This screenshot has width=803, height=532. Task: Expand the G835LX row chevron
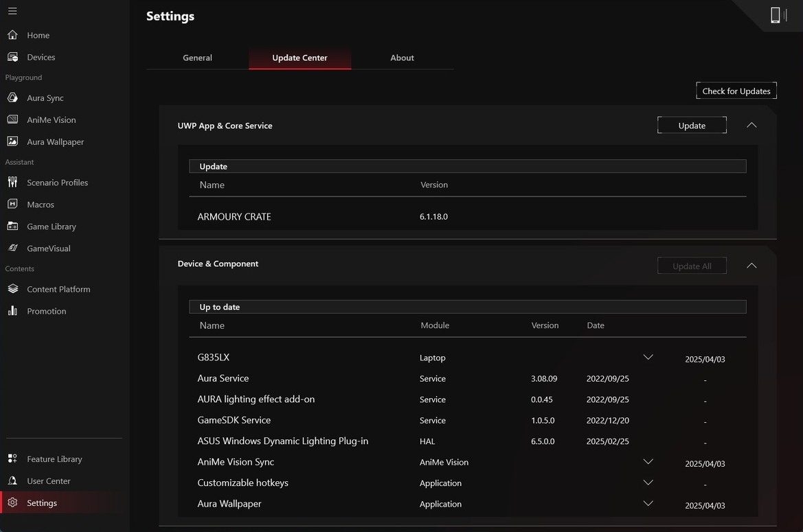648,357
